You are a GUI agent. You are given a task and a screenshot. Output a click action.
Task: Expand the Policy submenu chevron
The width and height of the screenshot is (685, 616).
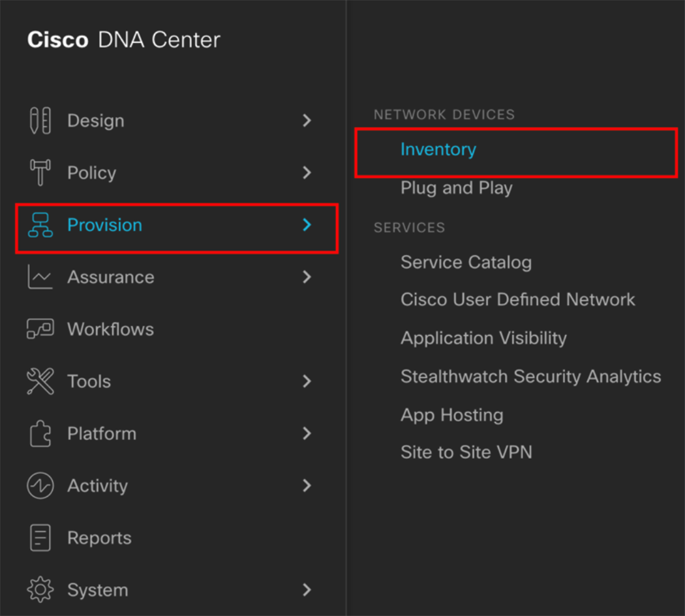[x=307, y=173]
